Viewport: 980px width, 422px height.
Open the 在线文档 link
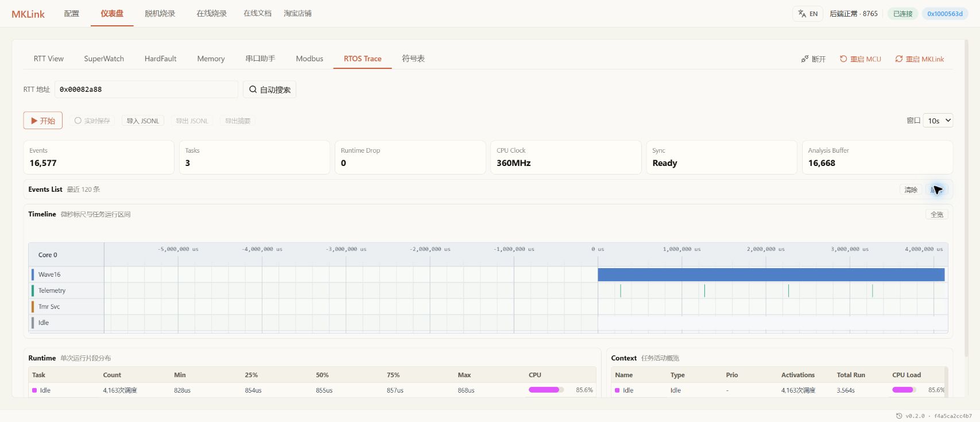[x=257, y=14]
